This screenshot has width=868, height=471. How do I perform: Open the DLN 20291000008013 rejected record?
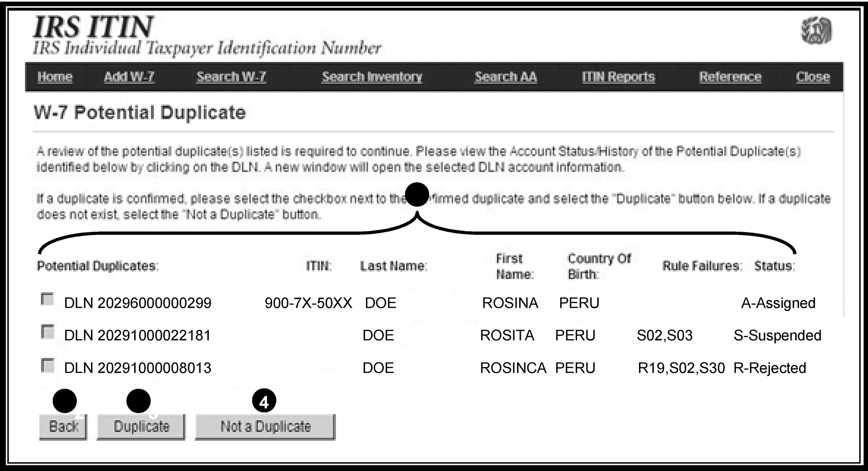click(137, 368)
